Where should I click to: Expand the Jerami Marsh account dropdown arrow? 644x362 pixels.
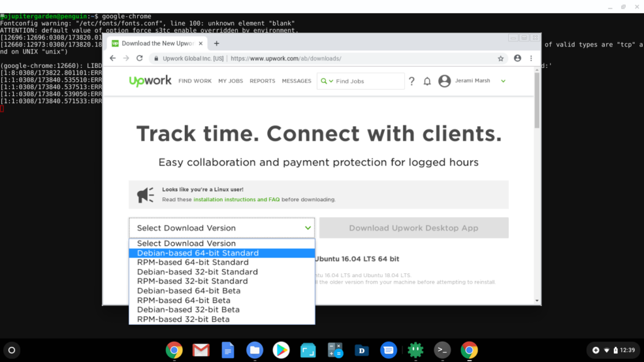(503, 81)
